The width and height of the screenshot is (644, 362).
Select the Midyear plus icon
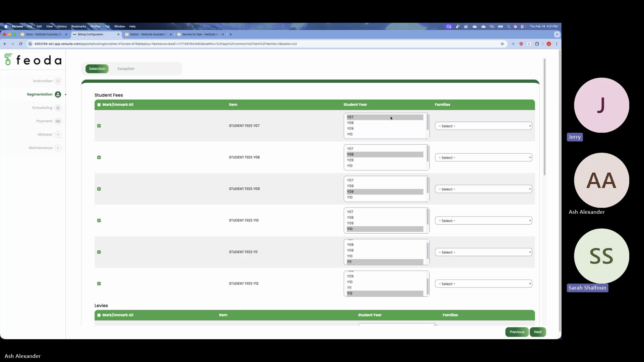coord(58,135)
